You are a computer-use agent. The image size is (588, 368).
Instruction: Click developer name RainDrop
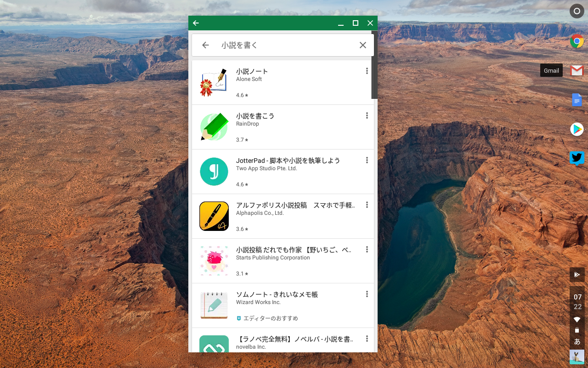(248, 124)
